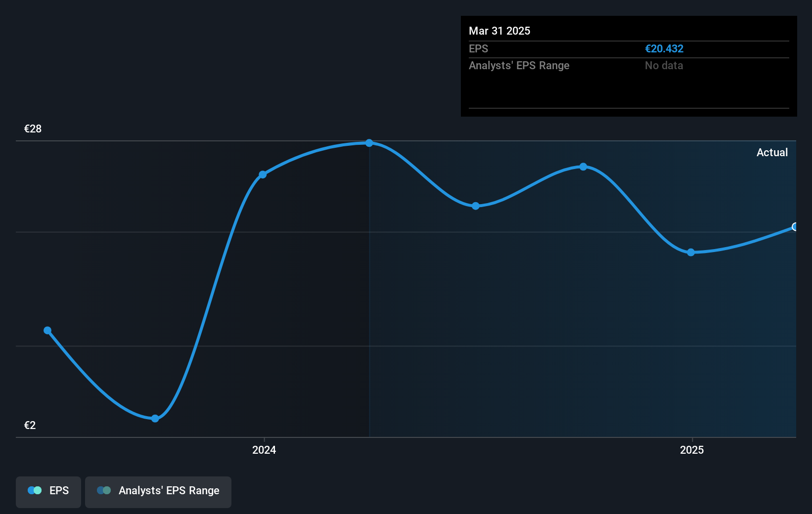
Task: Click the 2024 x-axis label
Action: (x=264, y=450)
